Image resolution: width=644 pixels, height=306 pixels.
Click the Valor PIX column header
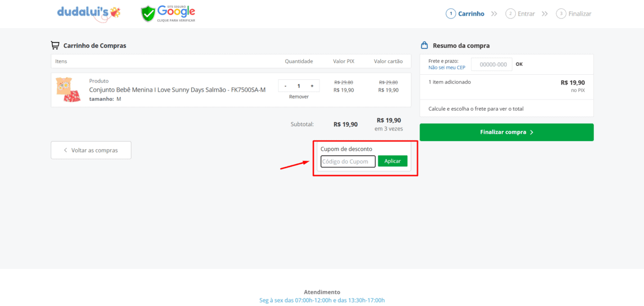(x=343, y=61)
